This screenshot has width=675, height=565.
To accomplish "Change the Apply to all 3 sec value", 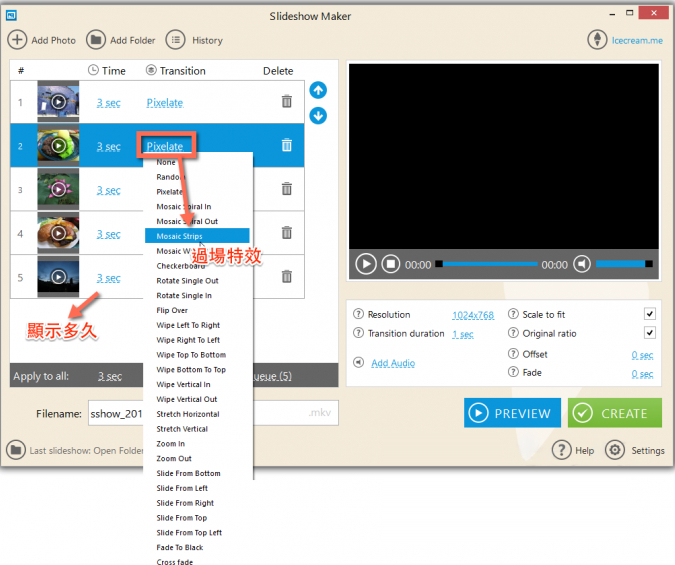I will tap(110, 376).
